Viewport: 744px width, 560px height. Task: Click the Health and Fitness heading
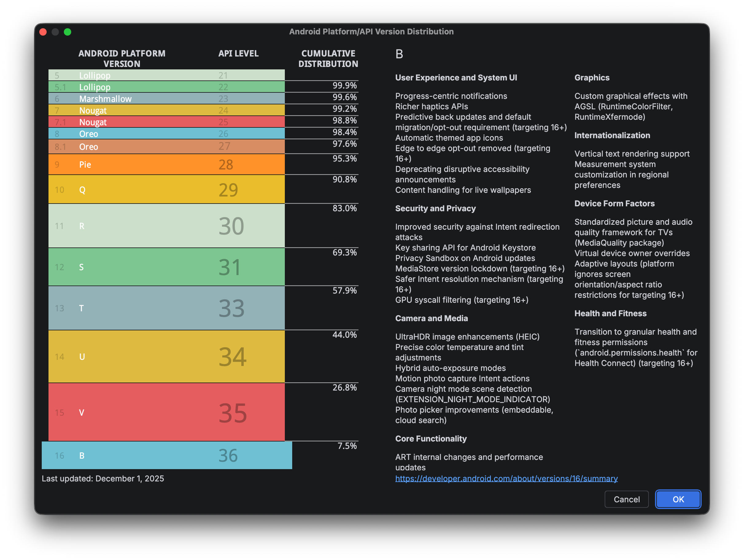pos(610,314)
